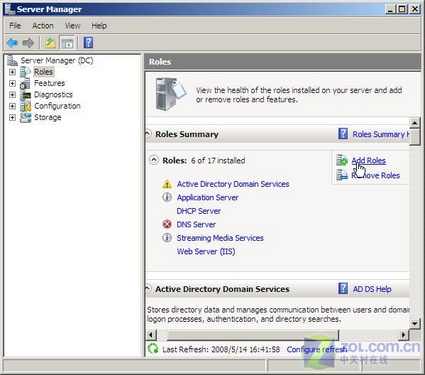Click the green refresh icon near Last Refresh

153,349
